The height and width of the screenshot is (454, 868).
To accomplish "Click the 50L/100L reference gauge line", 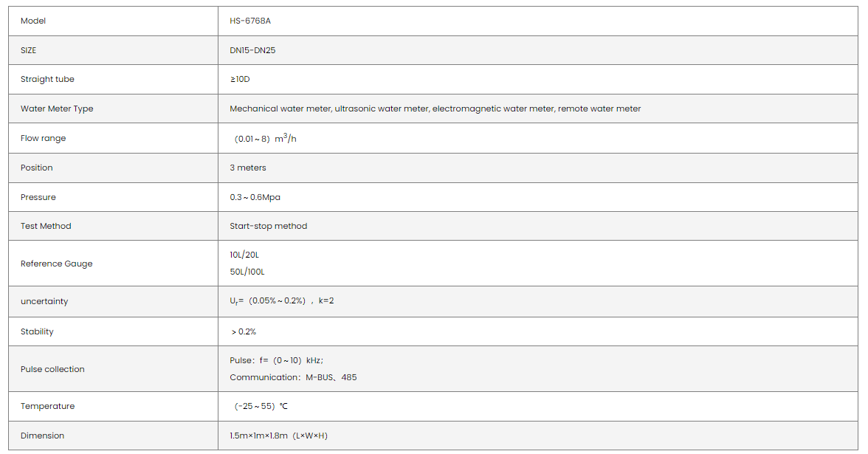I will tap(247, 272).
